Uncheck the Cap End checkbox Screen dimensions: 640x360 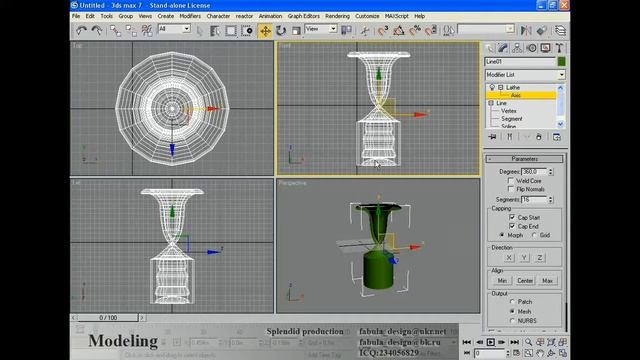point(512,226)
